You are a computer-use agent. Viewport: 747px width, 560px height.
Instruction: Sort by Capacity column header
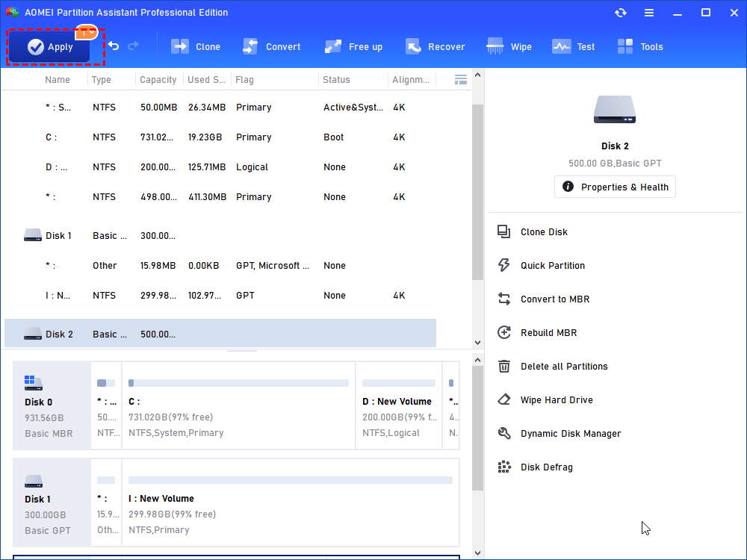pos(158,80)
